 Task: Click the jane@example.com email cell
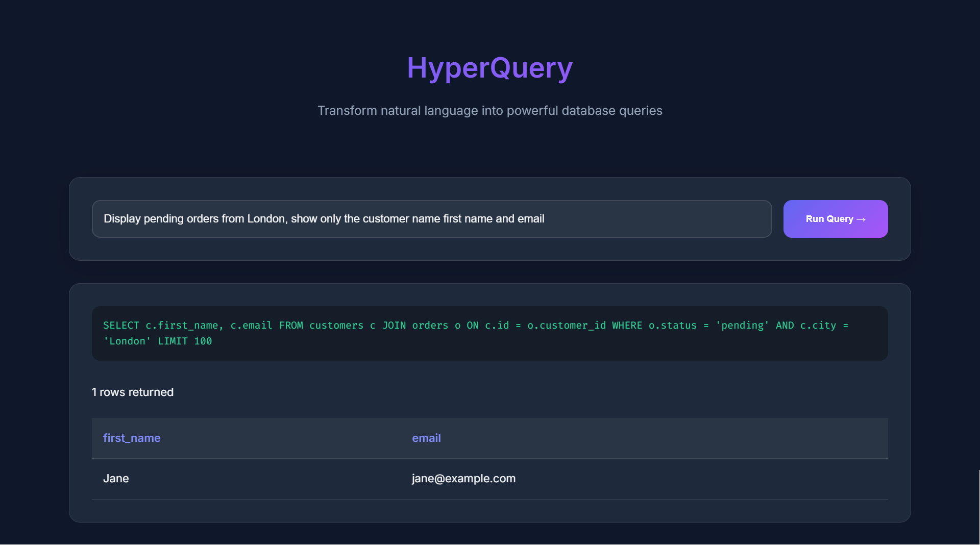tap(463, 479)
